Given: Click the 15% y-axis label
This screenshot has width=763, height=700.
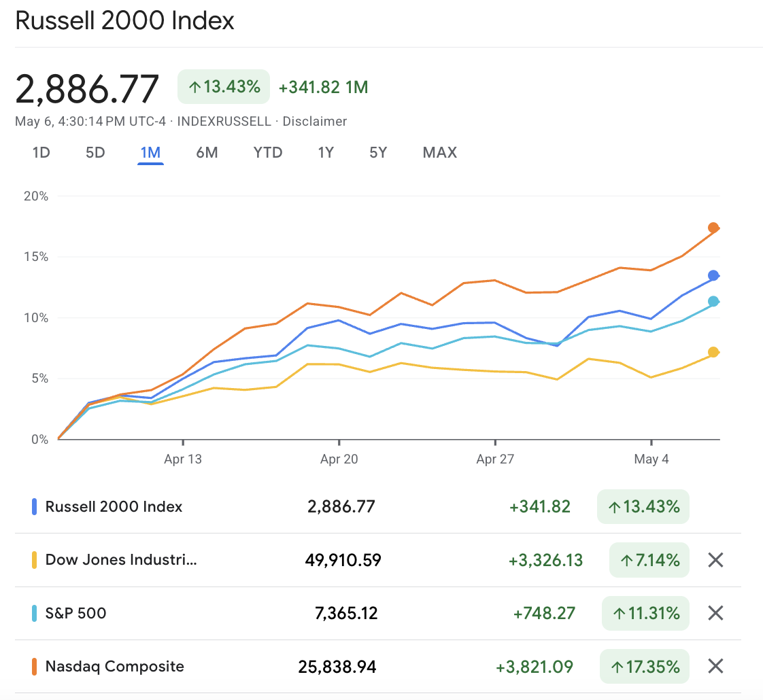Looking at the screenshot, I should (36, 256).
